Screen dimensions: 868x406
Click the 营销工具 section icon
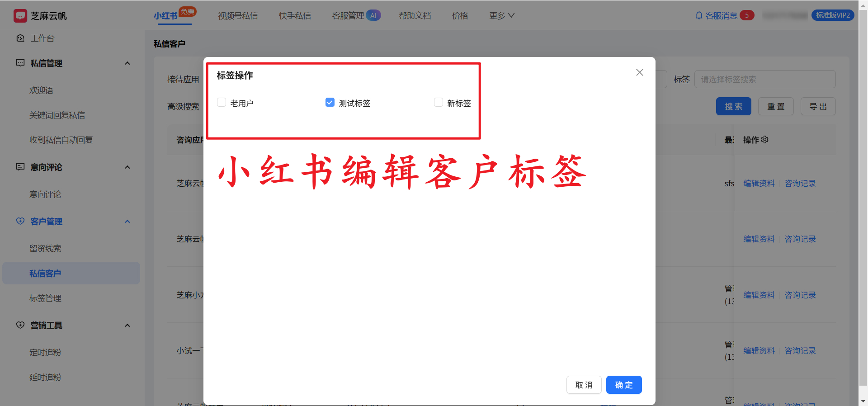(20, 325)
